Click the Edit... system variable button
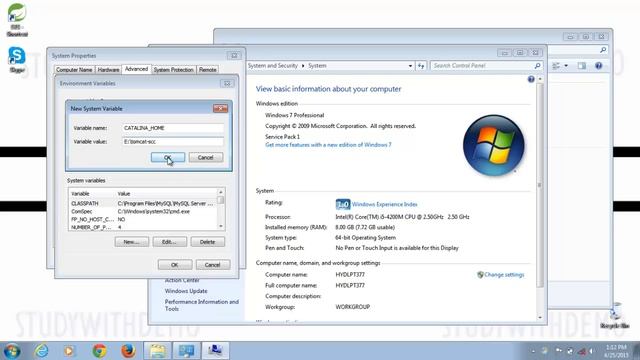The height and width of the screenshot is (360, 640). click(169, 242)
